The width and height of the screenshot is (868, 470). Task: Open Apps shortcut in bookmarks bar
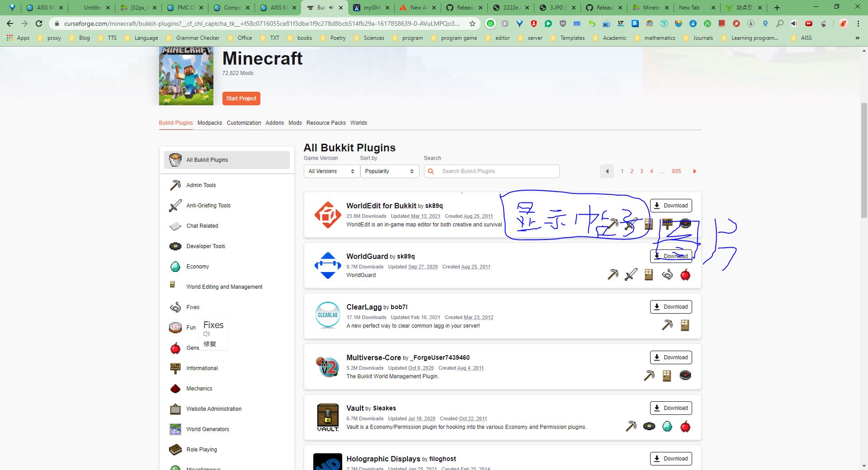[x=18, y=38]
